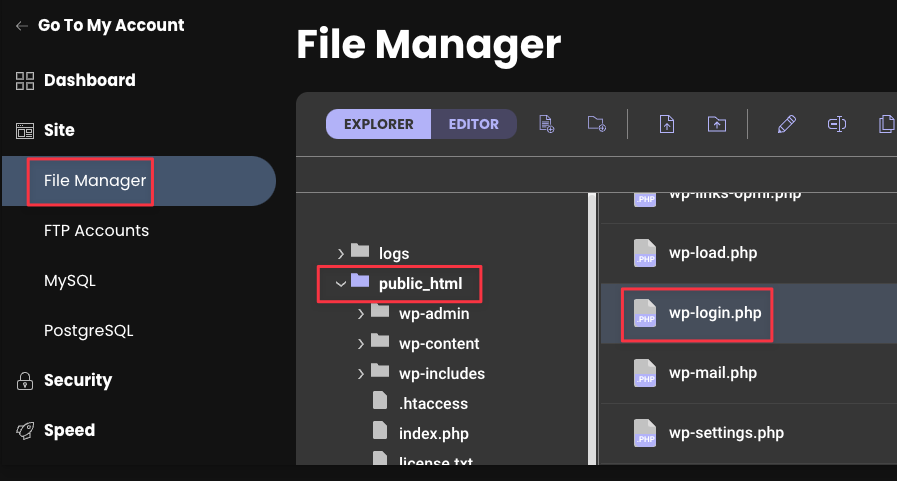Select wp-settings.php in the file list

click(727, 433)
